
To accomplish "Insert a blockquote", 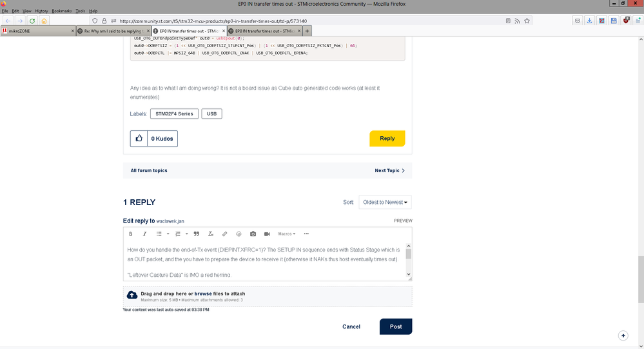I will click(197, 234).
